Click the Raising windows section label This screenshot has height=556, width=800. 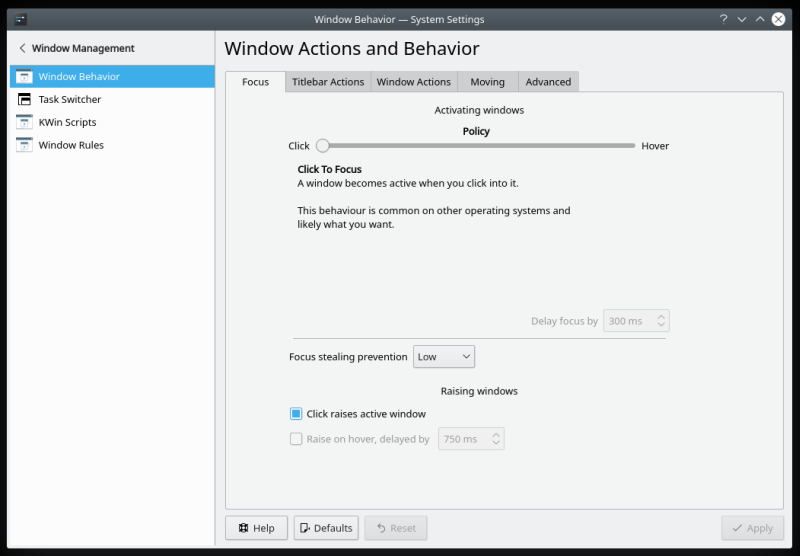479,391
